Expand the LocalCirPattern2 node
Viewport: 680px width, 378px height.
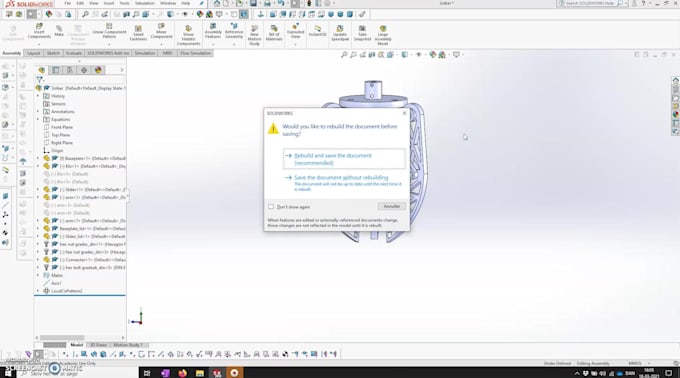(x=38, y=291)
